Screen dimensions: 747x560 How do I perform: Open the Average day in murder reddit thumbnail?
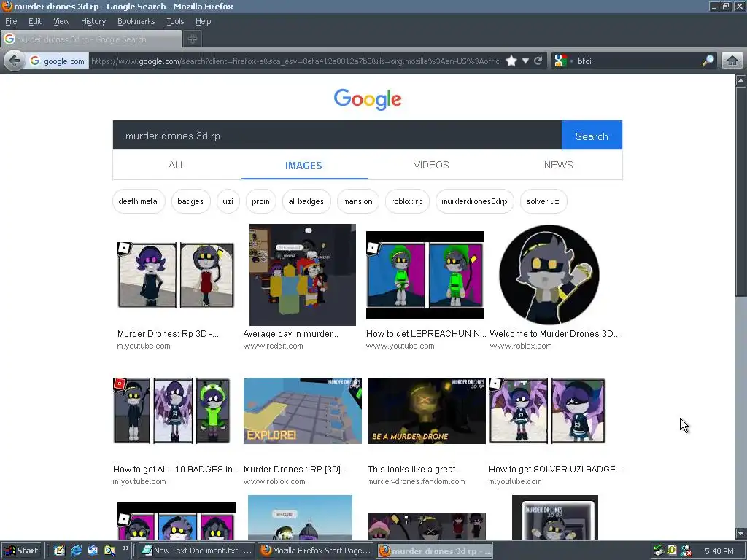[x=303, y=275]
